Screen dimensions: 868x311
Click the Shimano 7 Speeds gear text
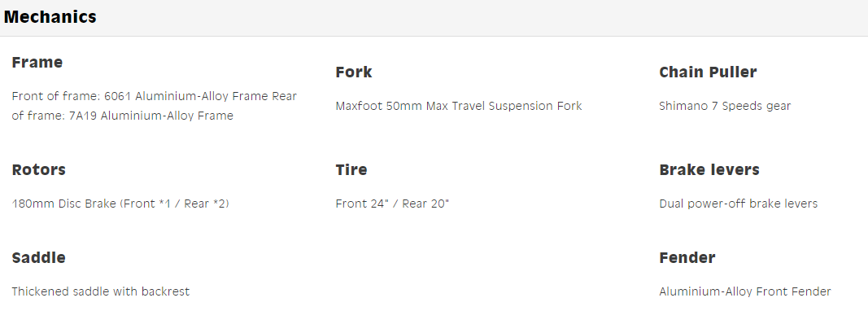click(725, 106)
